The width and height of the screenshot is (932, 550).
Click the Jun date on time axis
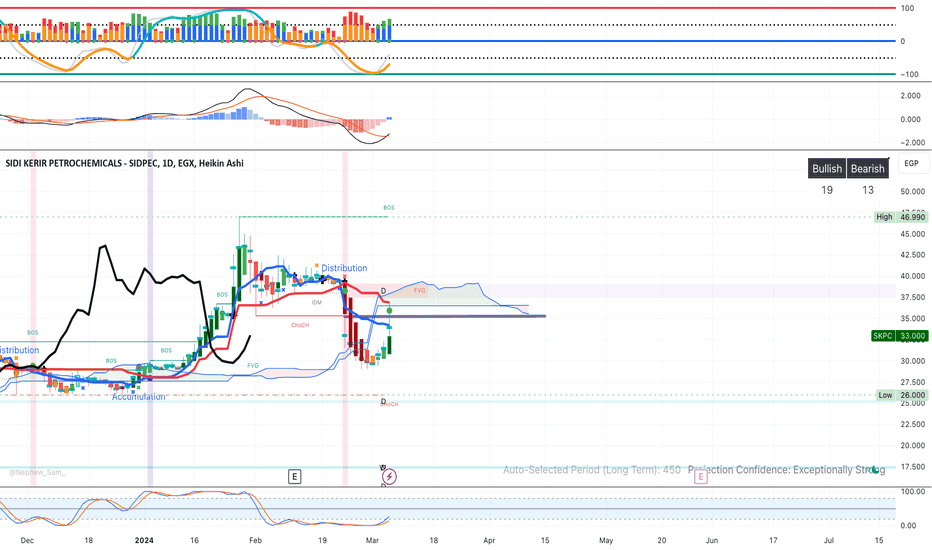711,540
